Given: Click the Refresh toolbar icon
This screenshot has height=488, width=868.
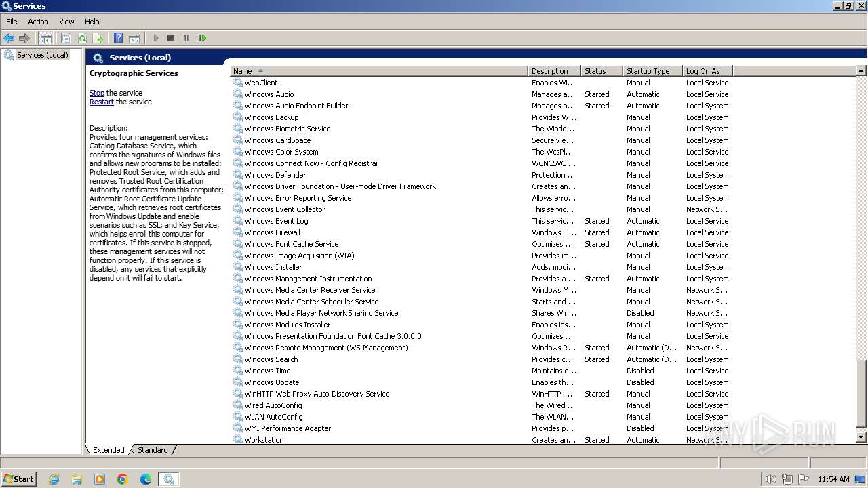Looking at the screenshot, I should coord(82,39).
